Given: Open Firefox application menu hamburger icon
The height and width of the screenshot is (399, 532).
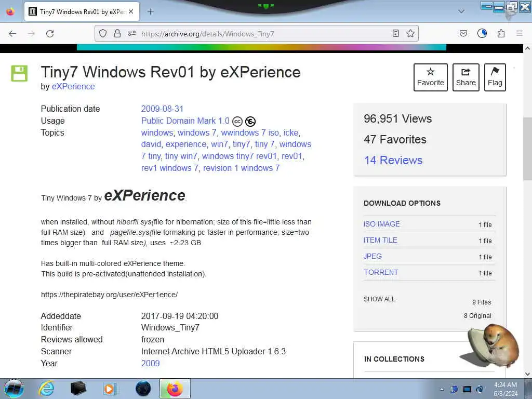Looking at the screenshot, I should (x=520, y=33).
